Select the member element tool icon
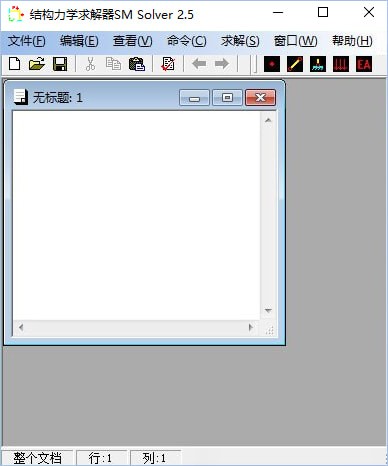Viewport: 388px width, 466px height. click(x=295, y=64)
